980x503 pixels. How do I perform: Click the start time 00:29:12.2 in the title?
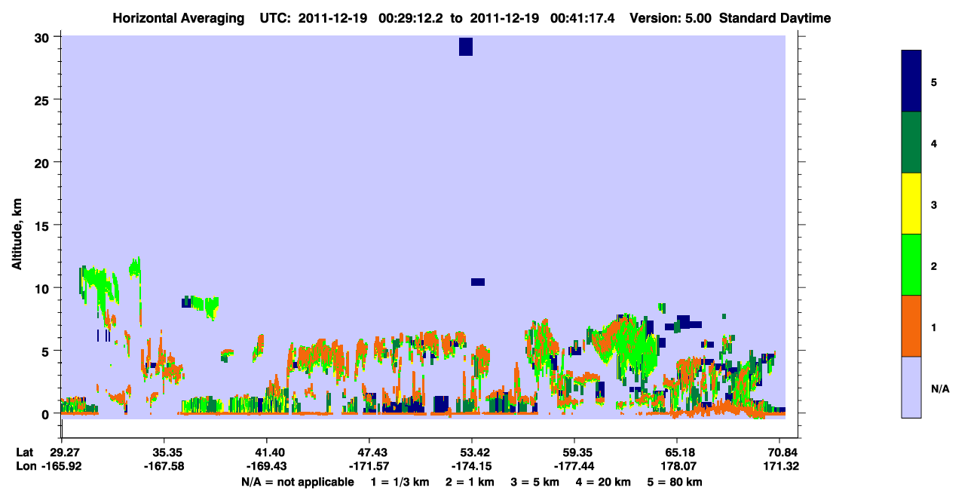click(x=411, y=18)
